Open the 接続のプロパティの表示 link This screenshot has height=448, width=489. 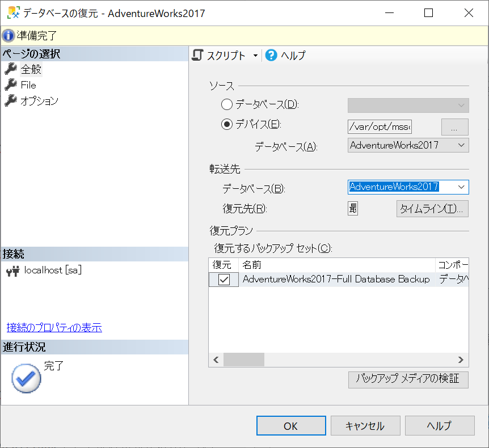(x=54, y=327)
